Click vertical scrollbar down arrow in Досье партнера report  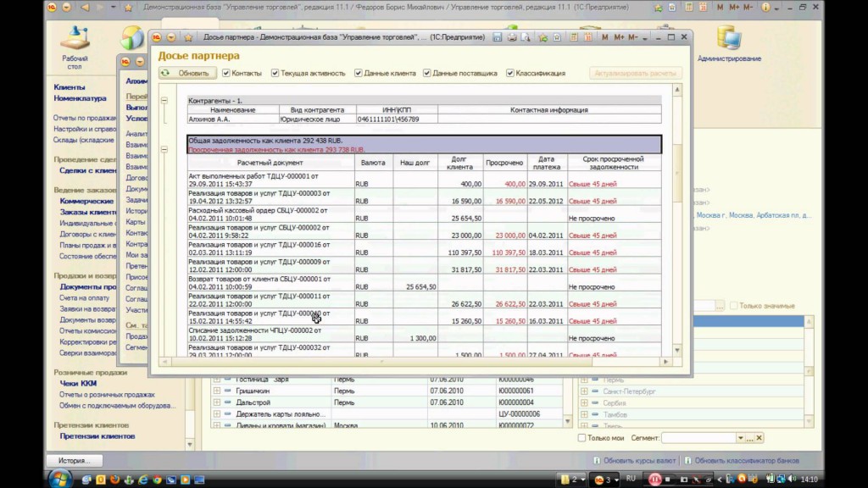677,350
